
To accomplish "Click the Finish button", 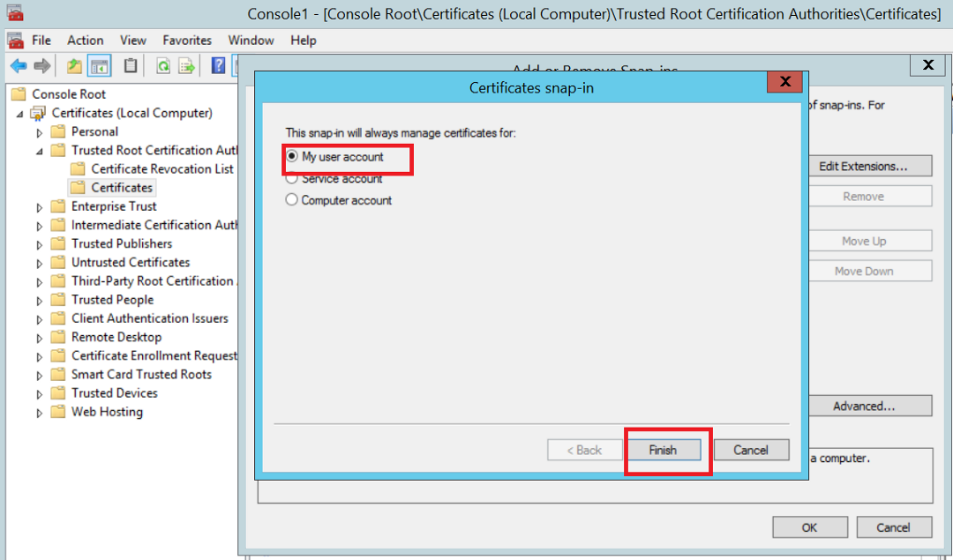I will coord(663,450).
